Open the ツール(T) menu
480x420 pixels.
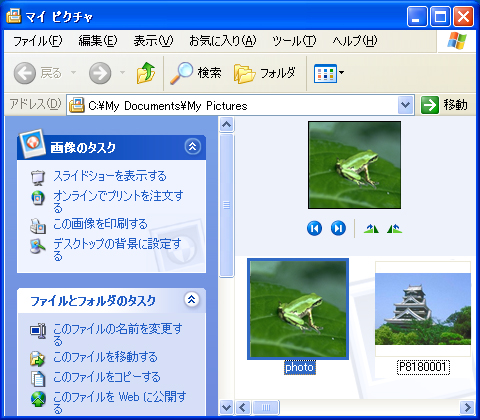pyautogui.click(x=294, y=41)
